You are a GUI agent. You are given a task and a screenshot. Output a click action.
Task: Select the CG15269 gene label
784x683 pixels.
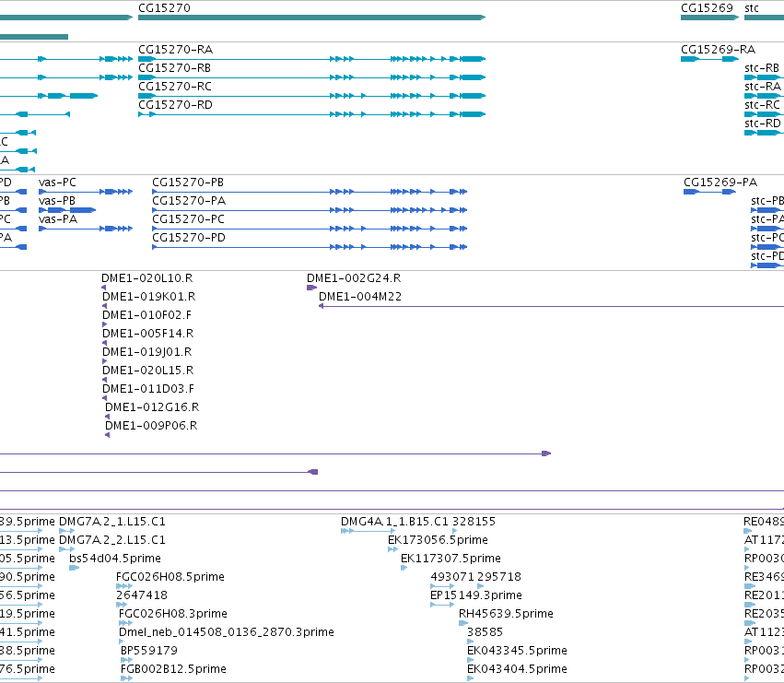[x=707, y=7]
